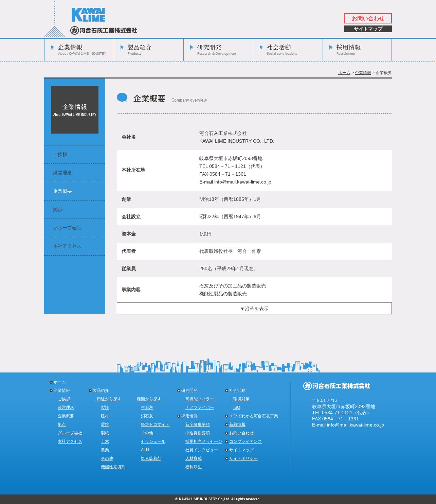This screenshot has height=504, width=436.
Task: Click footer ホーム link
Action: click(x=60, y=382)
